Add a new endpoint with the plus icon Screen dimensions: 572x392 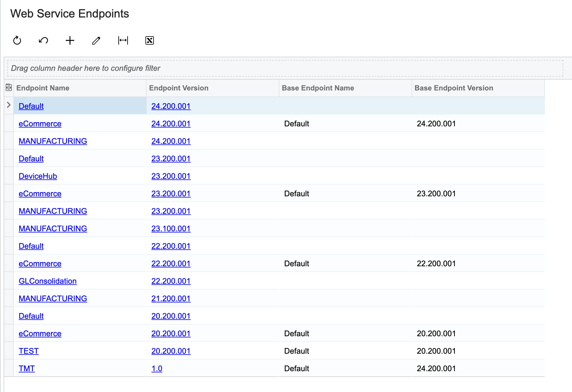click(70, 40)
